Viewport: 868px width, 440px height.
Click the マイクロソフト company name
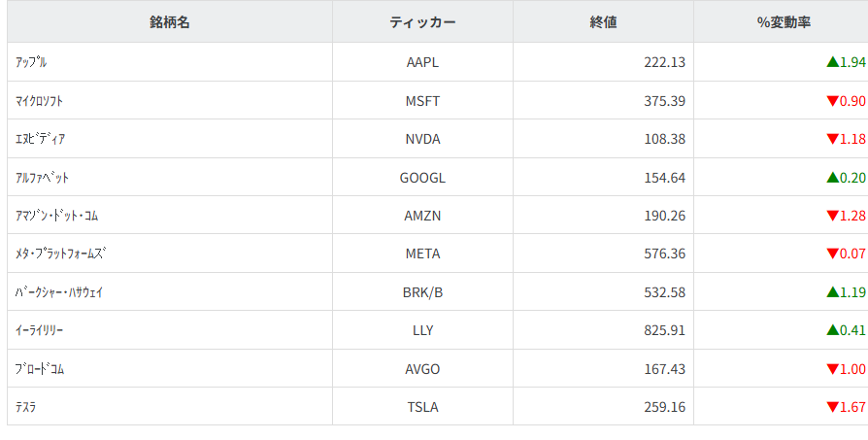tap(40, 101)
